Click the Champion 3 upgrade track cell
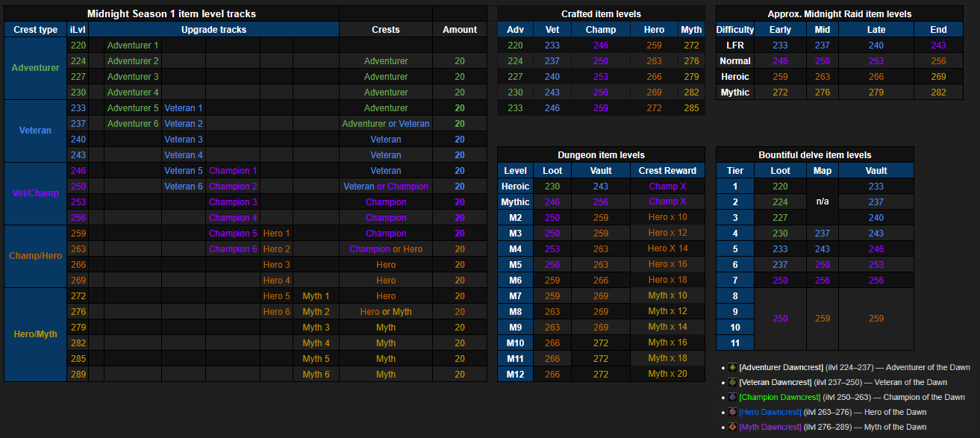This screenshot has width=980, height=438. click(233, 202)
